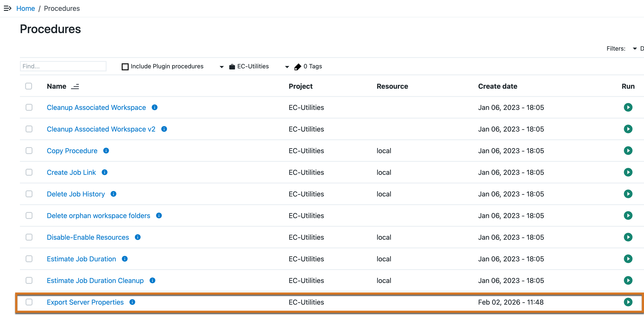Show info for Export Server Properties
The image size is (644, 315).
tap(132, 302)
